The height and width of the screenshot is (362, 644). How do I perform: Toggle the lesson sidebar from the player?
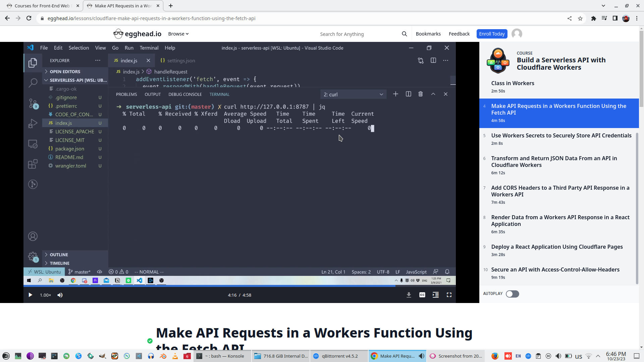tap(436, 295)
